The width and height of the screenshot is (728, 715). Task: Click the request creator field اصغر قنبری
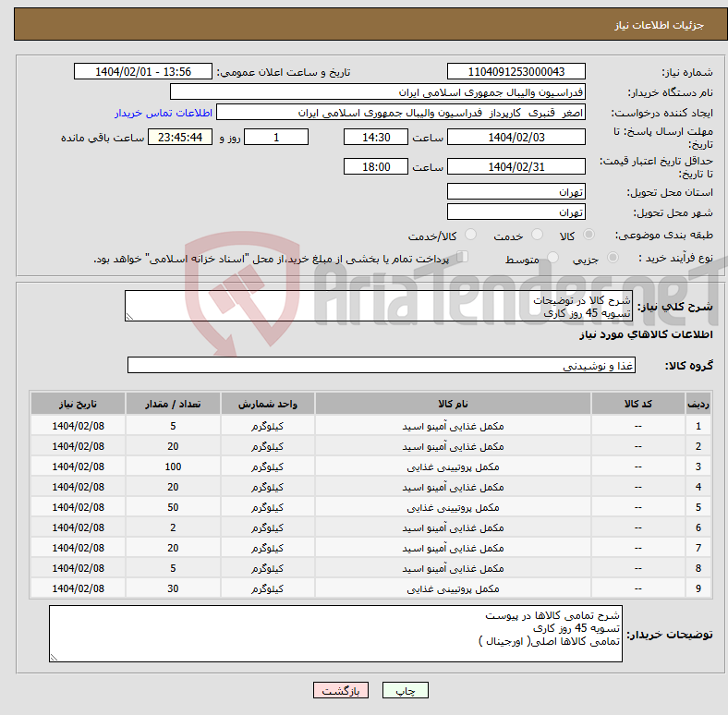(401, 113)
